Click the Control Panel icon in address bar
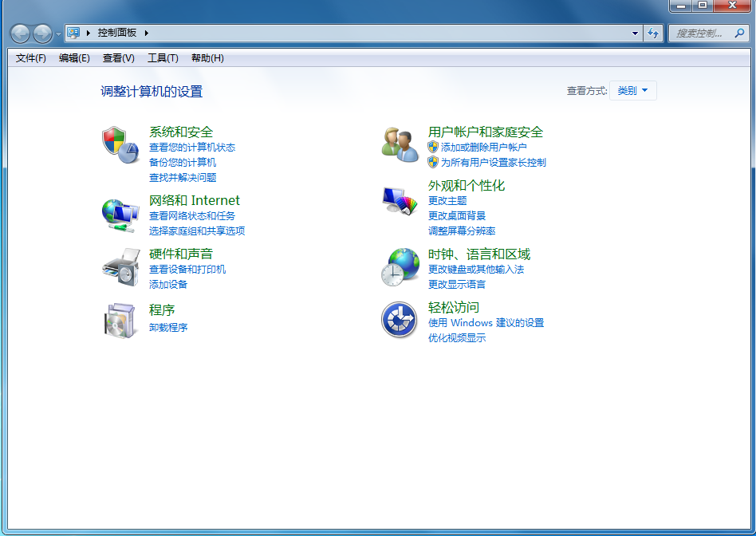 [73, 33]
